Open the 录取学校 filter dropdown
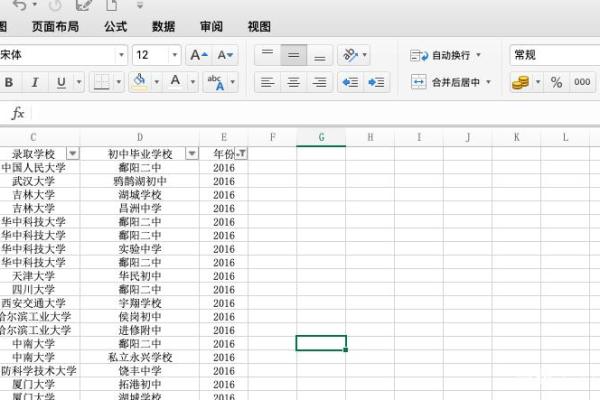The height and width of the screenshot is (400, 600). pyautogui.click(x=72, y=154)
